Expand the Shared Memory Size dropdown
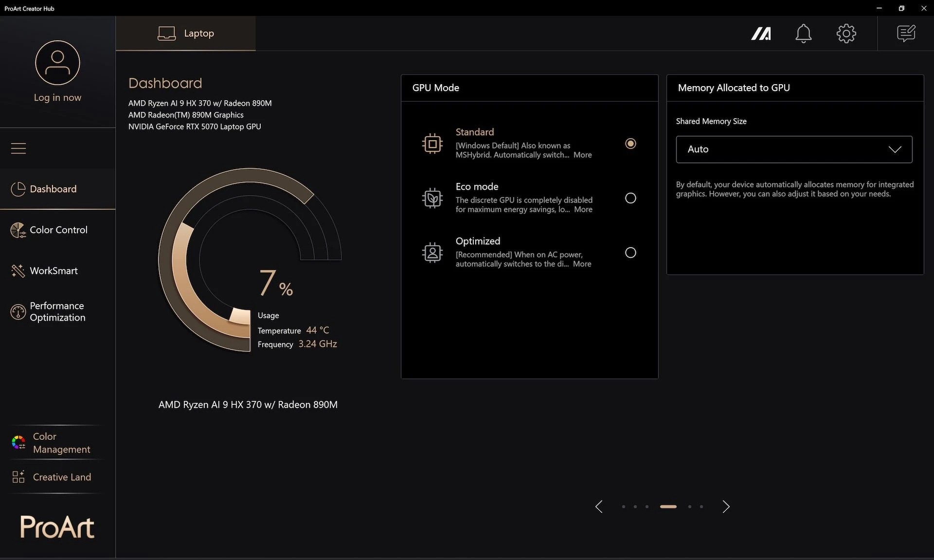 point(794,149)
